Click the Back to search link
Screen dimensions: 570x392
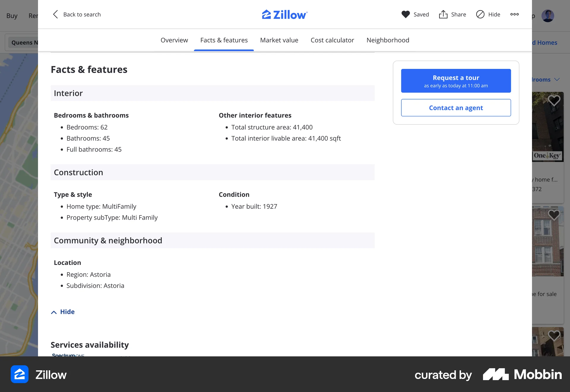(x=82, y=14)
